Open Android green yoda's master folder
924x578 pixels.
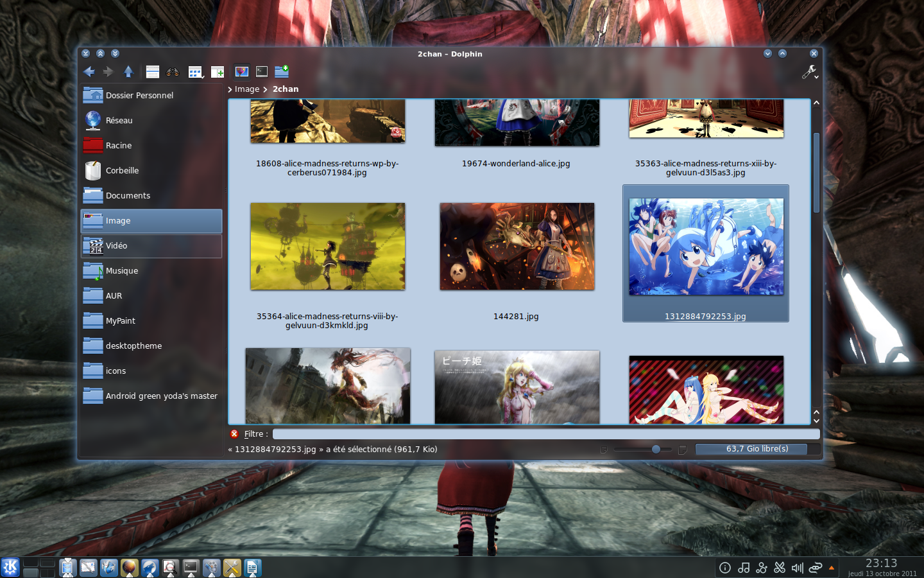(x=151, y=396)
